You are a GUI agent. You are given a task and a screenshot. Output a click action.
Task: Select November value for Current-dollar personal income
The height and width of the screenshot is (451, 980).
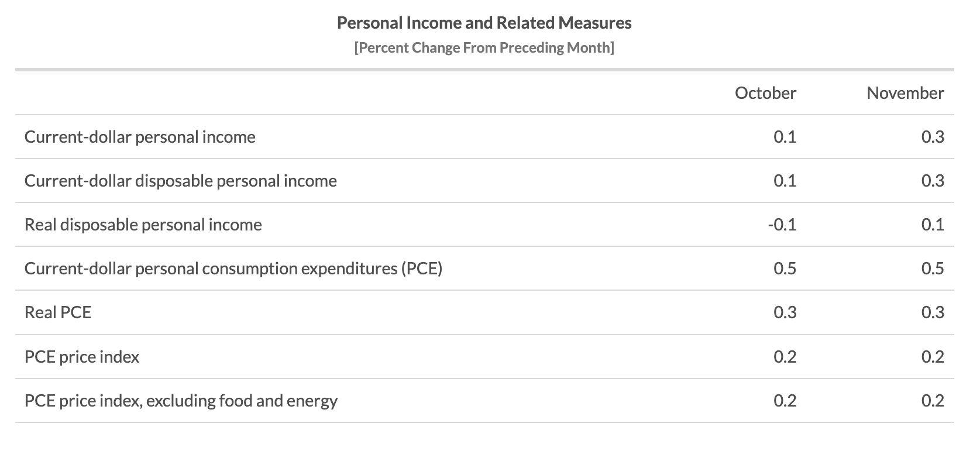pyautogui.click(x=932, y=137)
